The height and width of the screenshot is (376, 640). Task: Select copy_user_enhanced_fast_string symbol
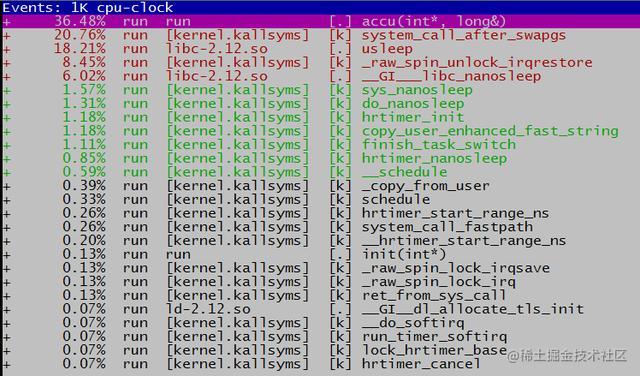click(490, 131)
